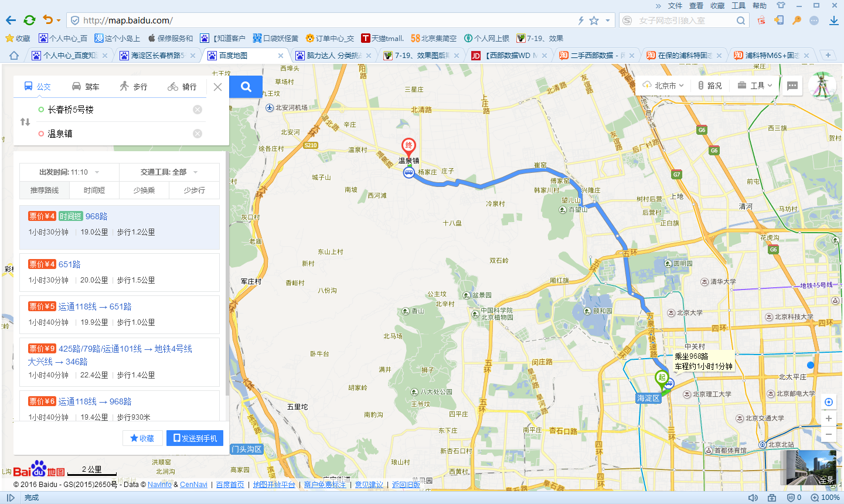Close the route panel with X icon
The width and height of the screenshot is (844, 504).
[x=217, y=87]
